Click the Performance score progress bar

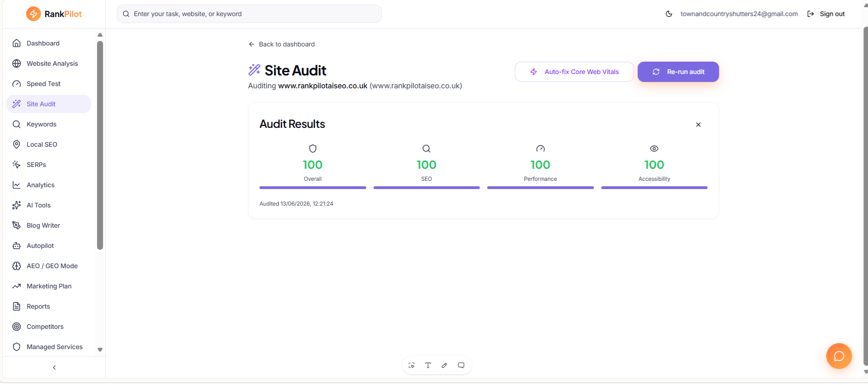pos(540,188)
